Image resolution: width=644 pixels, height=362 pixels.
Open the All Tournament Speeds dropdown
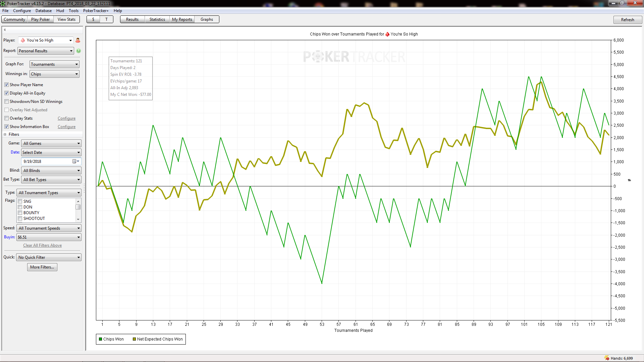pyautogui.click(x=49, y=228)
